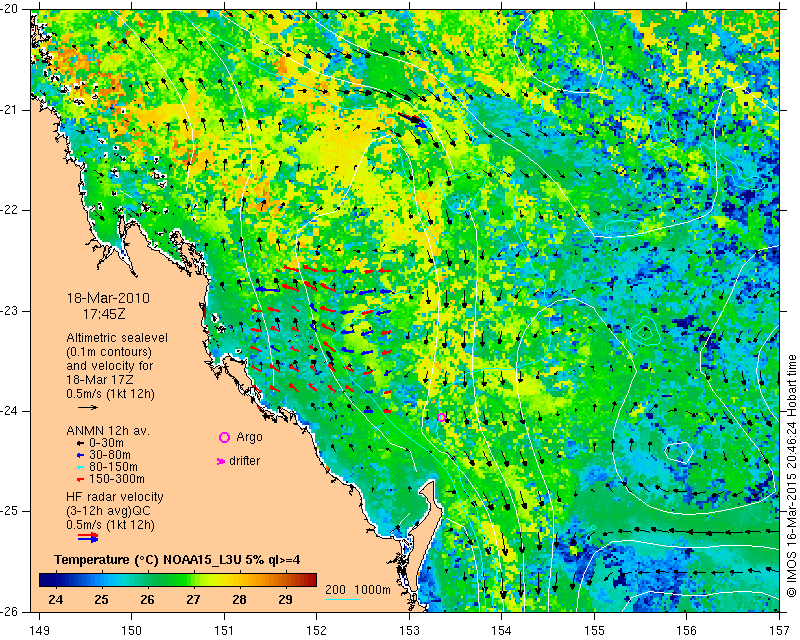Click the latitude axis label -24
The height and width of the screenshot is (640, 800).
(9, 411)
